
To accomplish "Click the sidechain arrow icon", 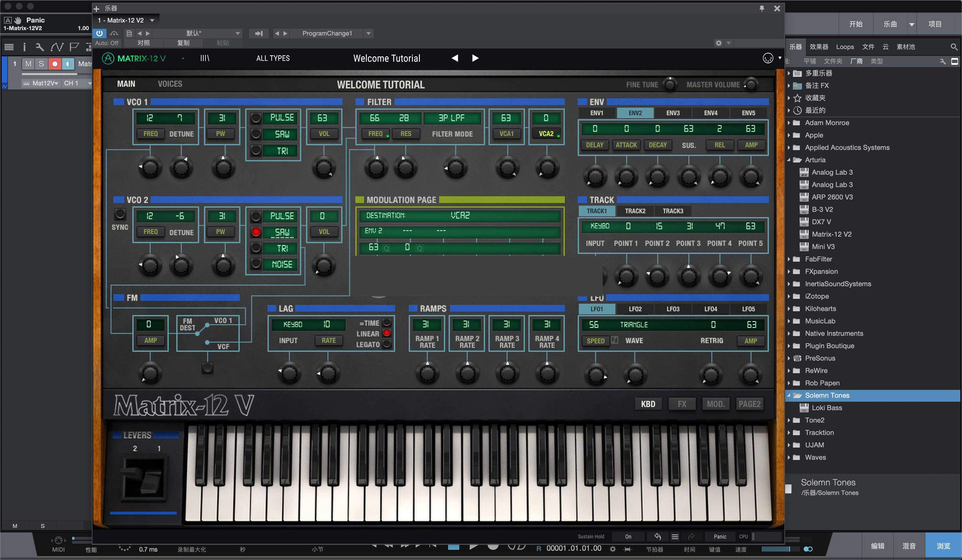I will coord(259,33).
